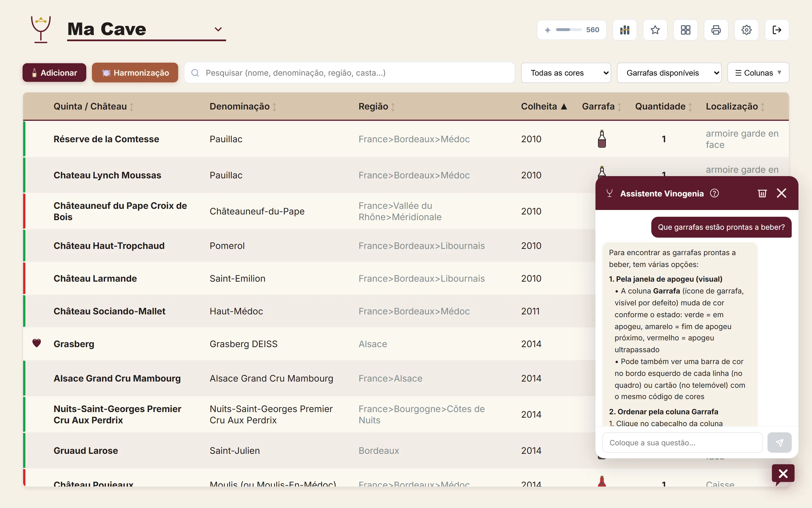Click the red bottle icon for Château Poujeaux
Viewport: 812px width, 508px height.
602,481
